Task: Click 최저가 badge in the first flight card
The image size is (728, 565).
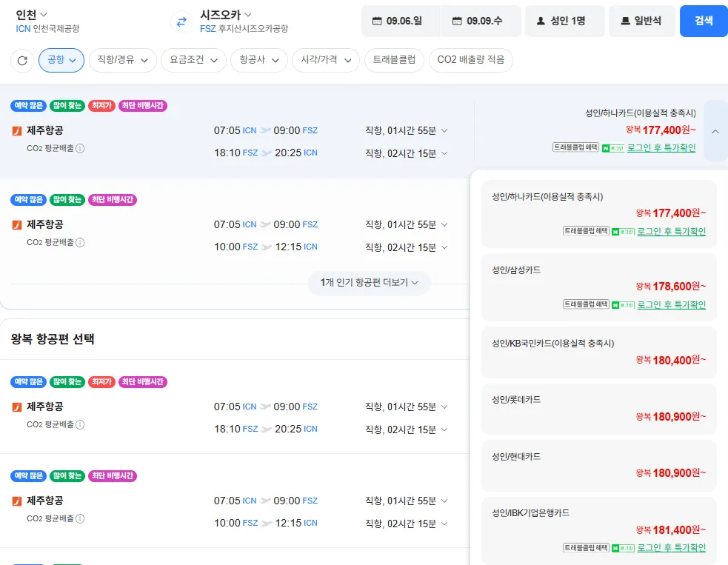Action: click(x=101, y=106)
